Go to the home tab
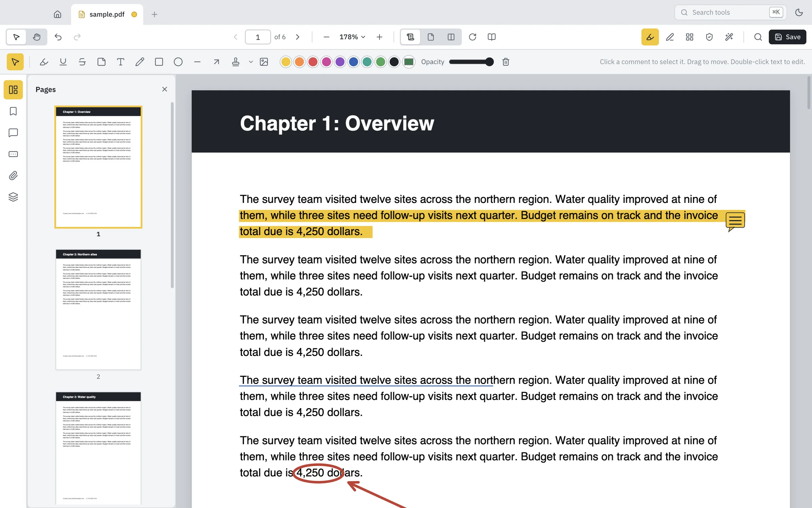 [x=58, y=14]
